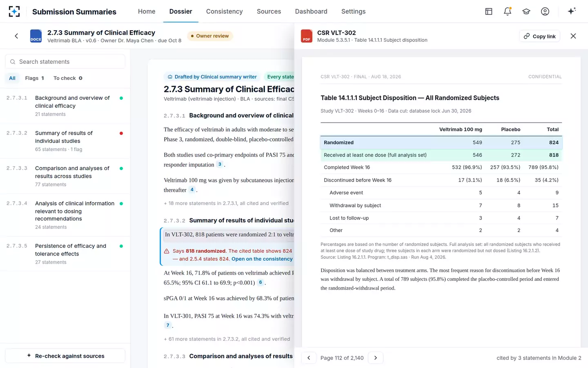Go to next PDF page
Image resolution: width=588 pixels, height=368 pixels.
(376, 358)
